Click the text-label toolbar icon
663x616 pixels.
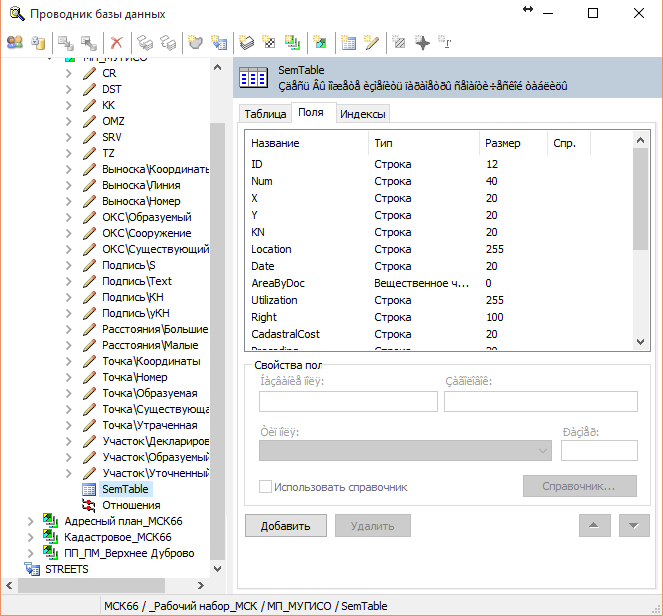[444, 42]
